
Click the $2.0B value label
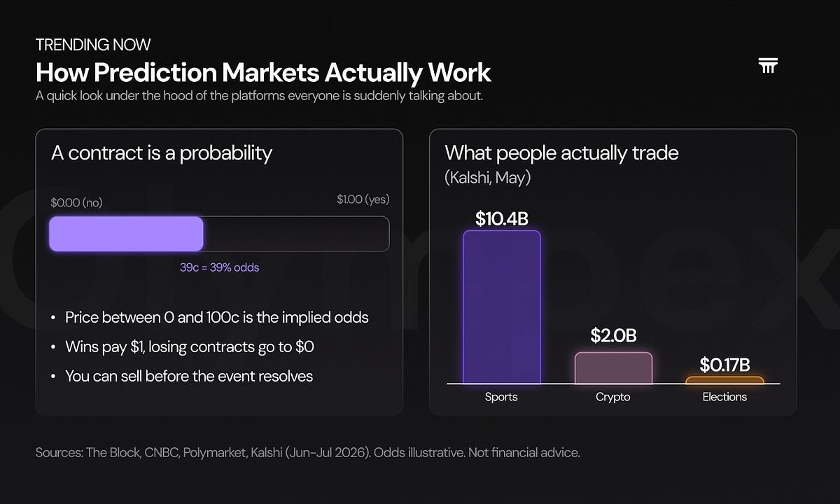click(613, 335)
